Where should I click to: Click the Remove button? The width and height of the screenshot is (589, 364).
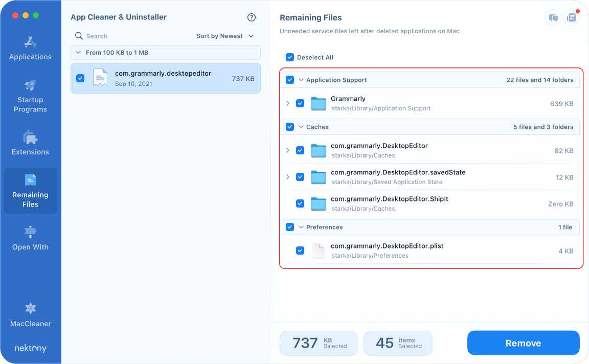click(x=523, y=343)
